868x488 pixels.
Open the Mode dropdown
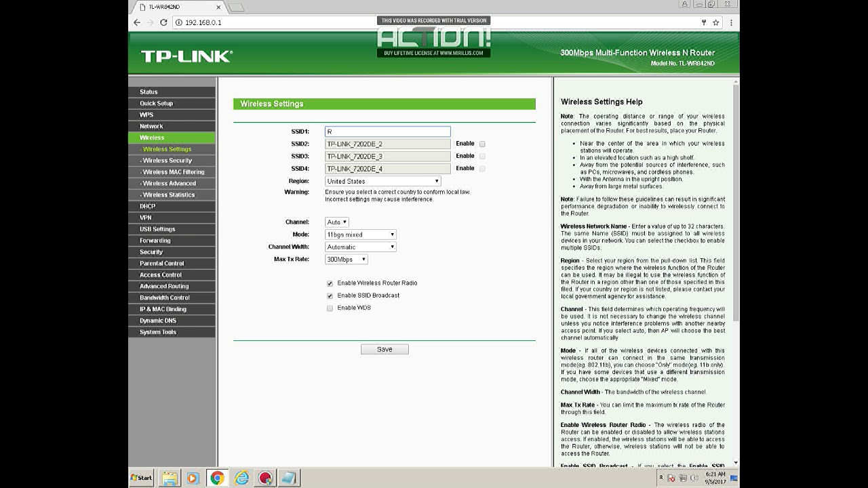click(x=361, y=235)
